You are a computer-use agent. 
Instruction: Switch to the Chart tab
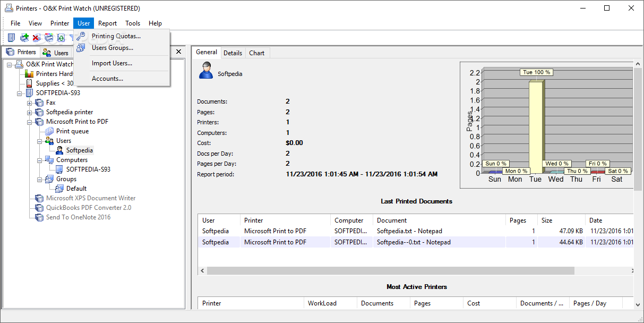pos(256,53)
